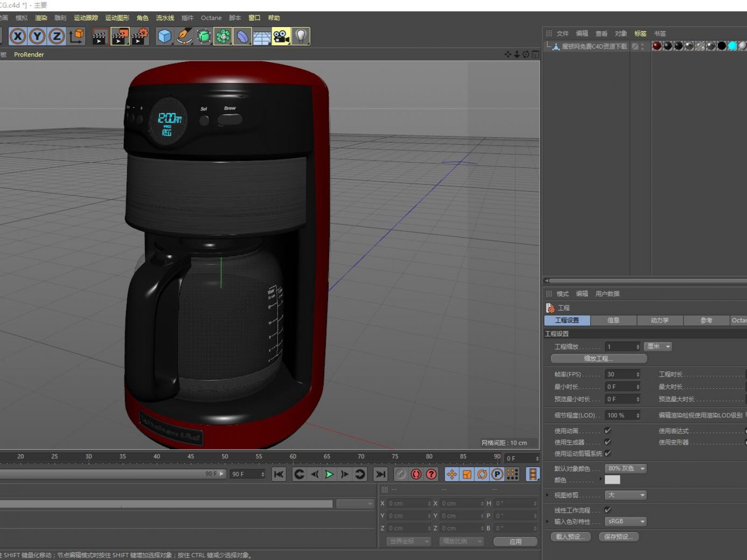Add a Cube primitive object

pyautogui.click(x=164, y=36)
